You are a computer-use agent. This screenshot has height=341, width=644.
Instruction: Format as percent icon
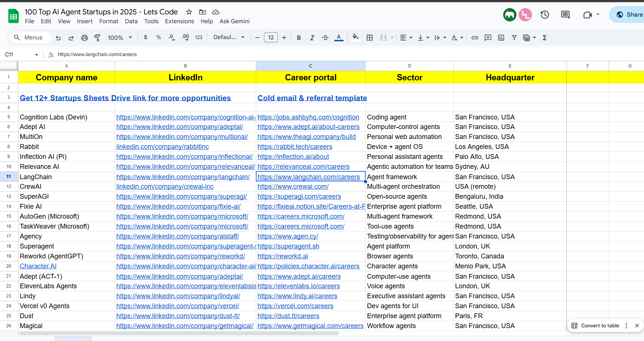point(159,37)
